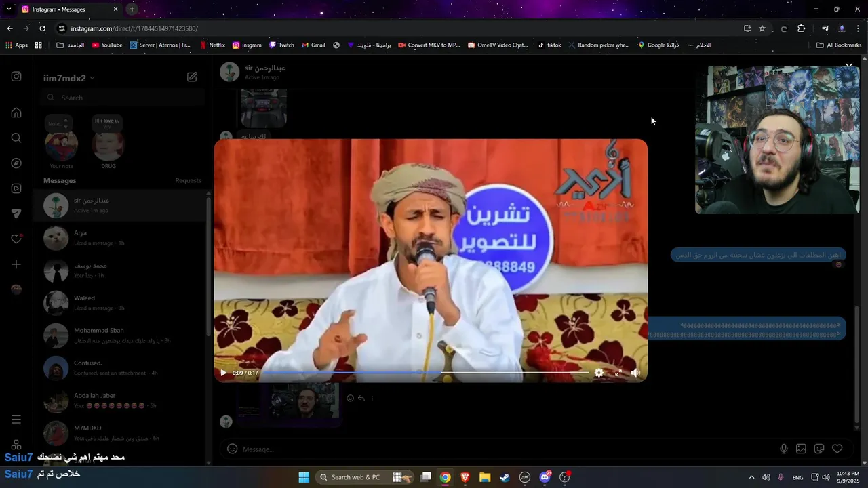Open Discord from the taskbar
The width and height of the screenshot is (868, 488).
545,477
